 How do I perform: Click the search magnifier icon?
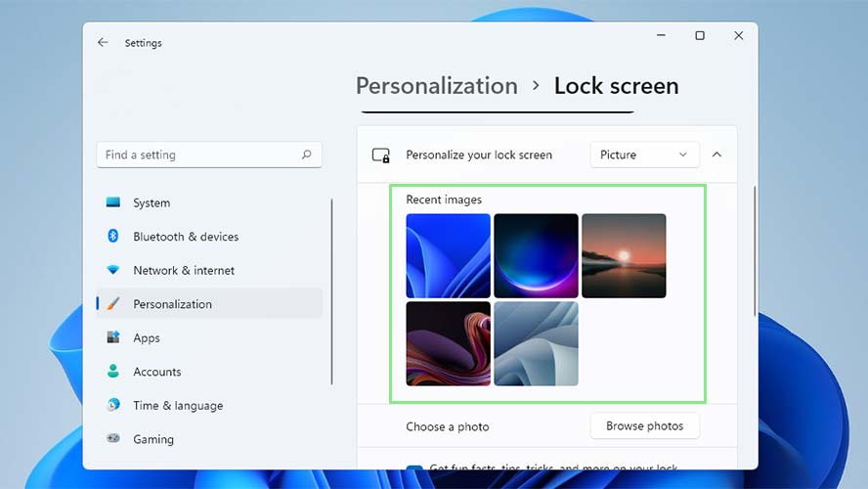tap(307, 155)
